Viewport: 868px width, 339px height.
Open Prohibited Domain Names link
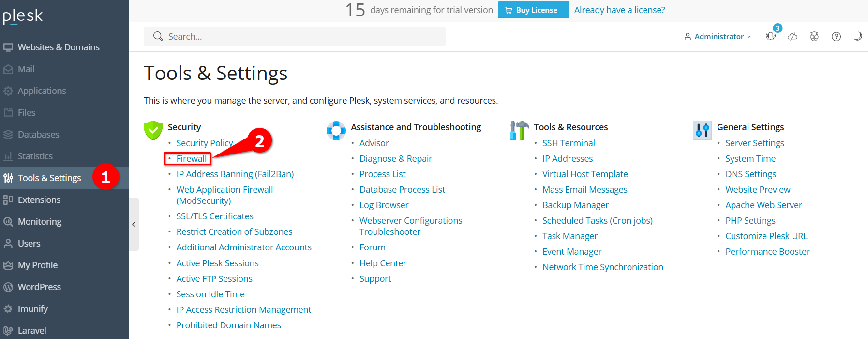(x=229, y=325)
